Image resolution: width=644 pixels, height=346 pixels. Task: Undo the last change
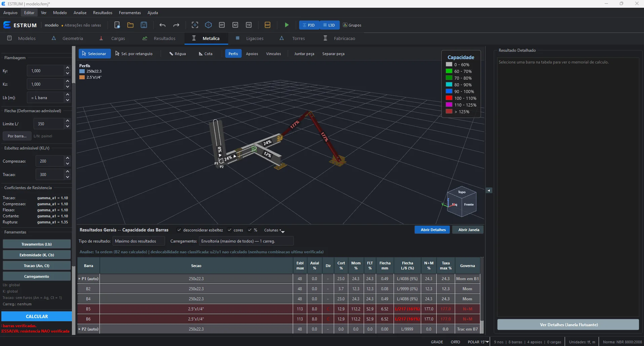coord(163,25)
